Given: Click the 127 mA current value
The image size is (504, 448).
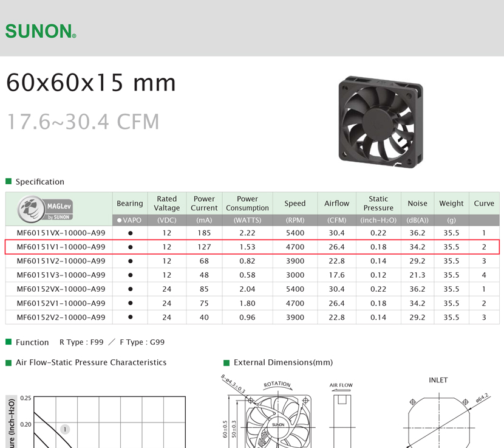Looking at the screenshot, I should (204, 247).
